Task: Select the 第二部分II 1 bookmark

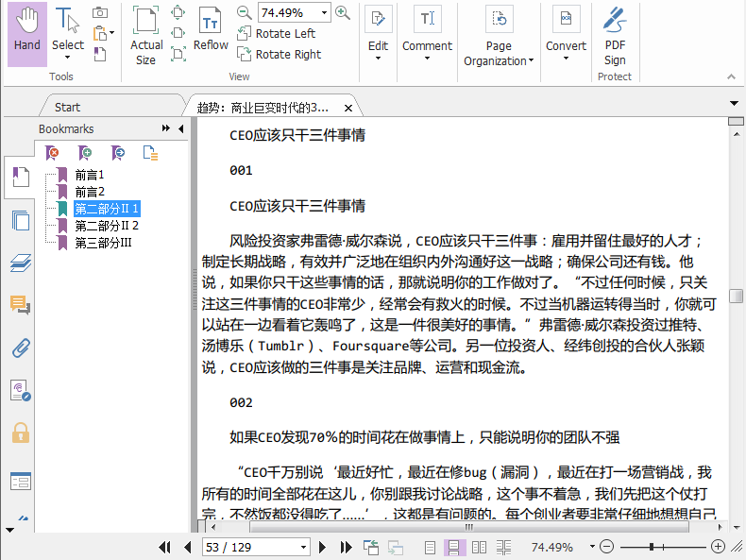Action: click(x=107, y=209)
